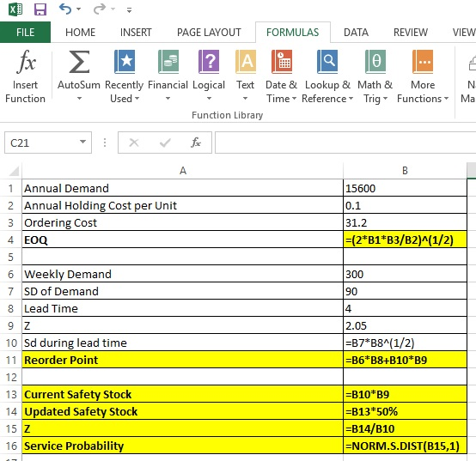Click the cell with value 90
476x461 pixels.
tap(405, 292)
